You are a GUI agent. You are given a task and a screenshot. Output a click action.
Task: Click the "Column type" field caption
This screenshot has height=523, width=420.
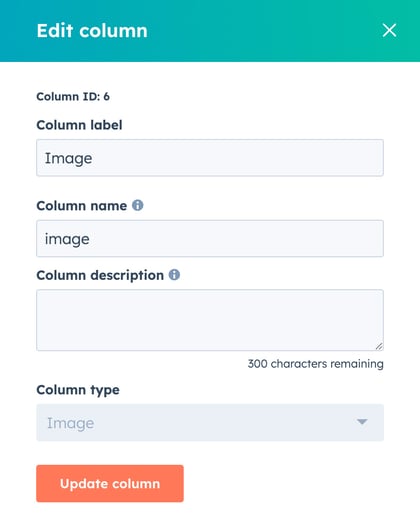coord(78,390)
